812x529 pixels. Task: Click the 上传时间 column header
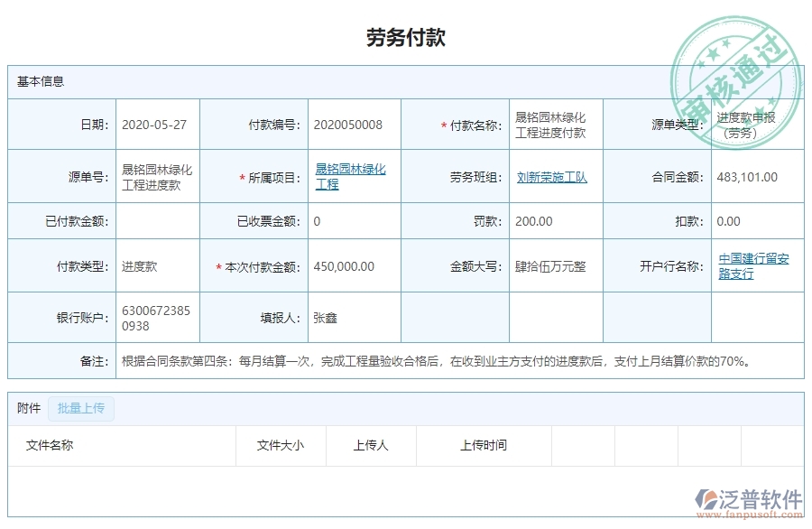(x=483, y=445)
